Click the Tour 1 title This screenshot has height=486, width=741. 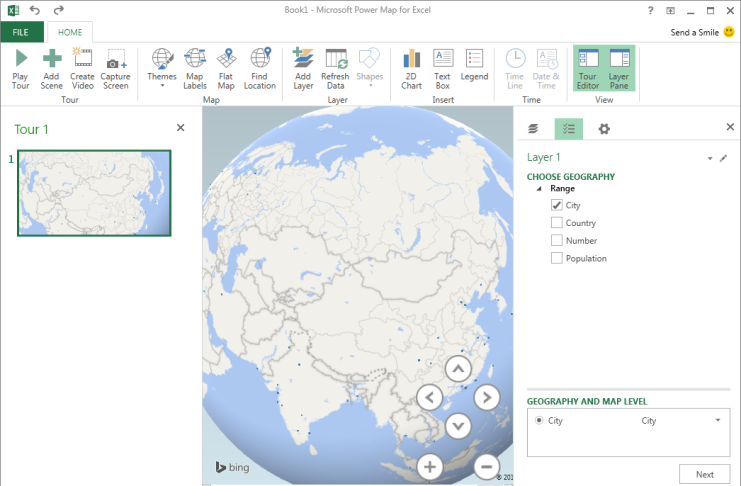[31, 130]
